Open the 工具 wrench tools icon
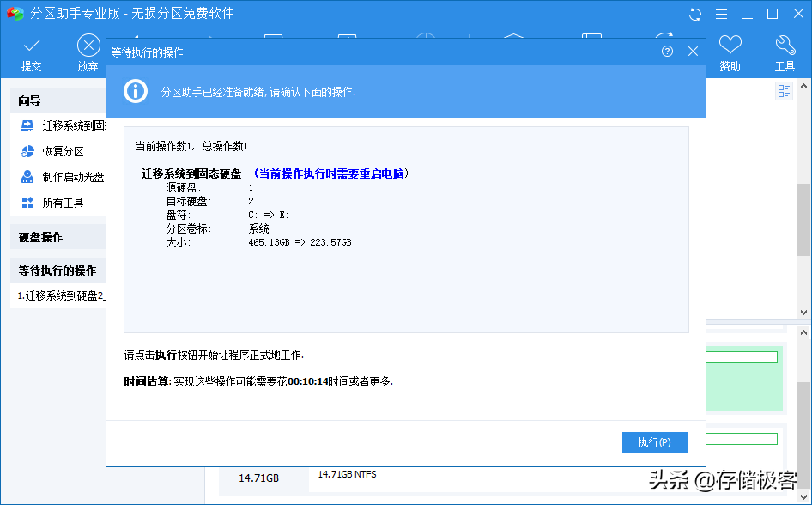The width and height of the screenshot is (812, 505). 785,44
